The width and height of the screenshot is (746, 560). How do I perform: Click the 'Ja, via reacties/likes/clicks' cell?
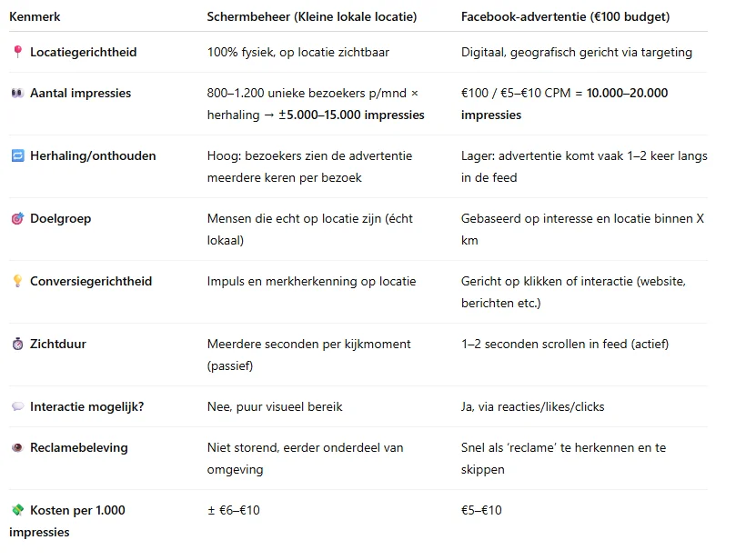click(532, 406)
